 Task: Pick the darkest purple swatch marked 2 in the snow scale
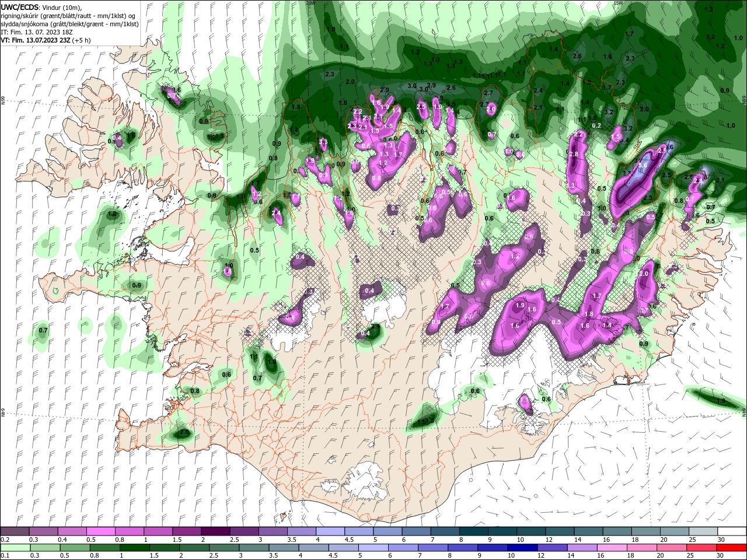[x=215, y=531]
